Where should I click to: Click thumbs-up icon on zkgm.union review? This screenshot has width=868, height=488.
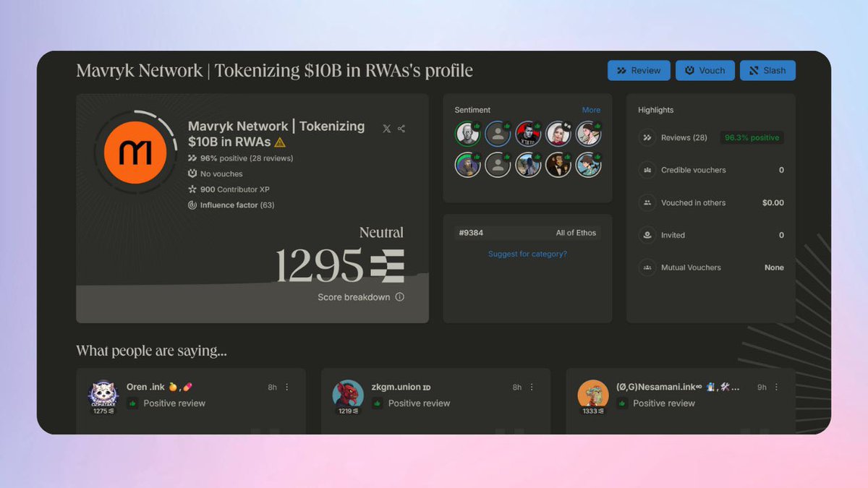[x=377, y=403]
